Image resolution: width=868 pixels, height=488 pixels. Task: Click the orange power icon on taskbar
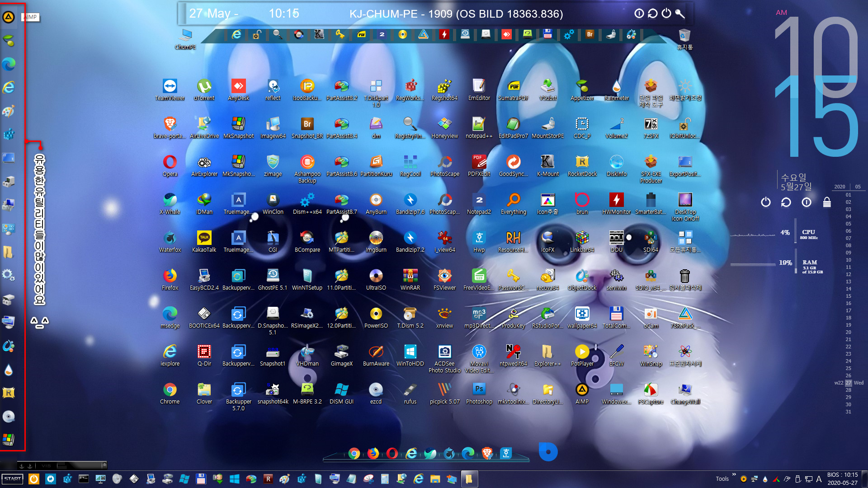[x=34, y=479]
